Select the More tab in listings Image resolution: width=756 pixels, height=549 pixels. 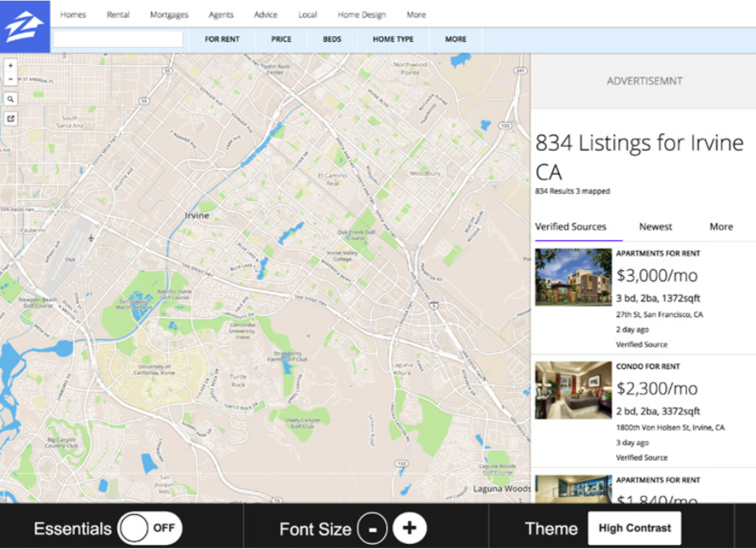(x=721, y=227)
